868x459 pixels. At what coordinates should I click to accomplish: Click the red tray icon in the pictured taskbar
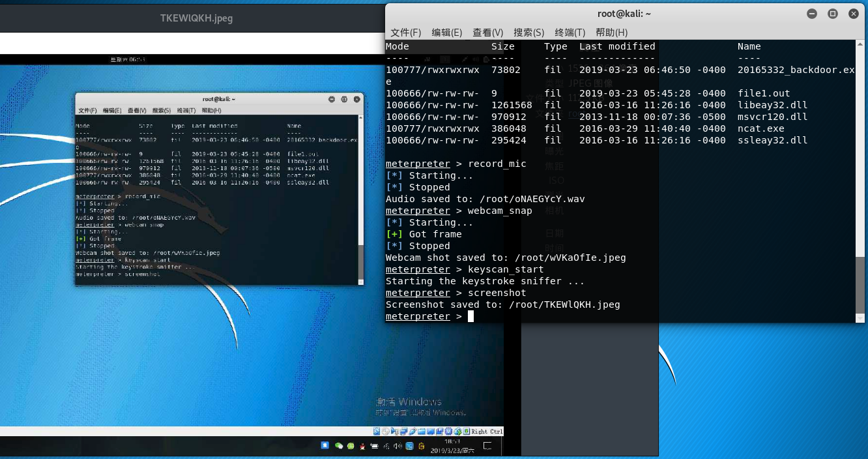tap(362, 446)
